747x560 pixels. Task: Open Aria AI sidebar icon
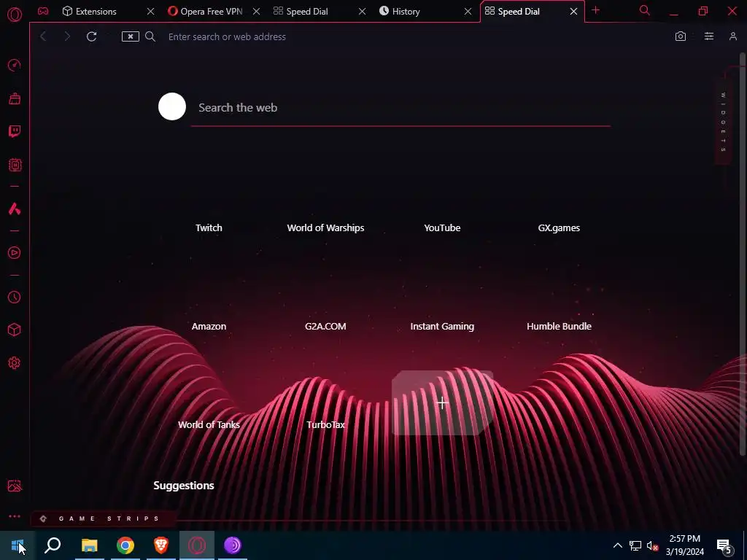tap(15, 209)
